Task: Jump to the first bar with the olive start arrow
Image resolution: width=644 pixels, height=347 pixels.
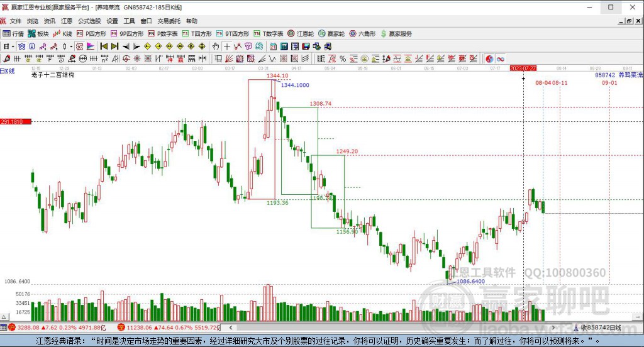Action: [104, 47]
